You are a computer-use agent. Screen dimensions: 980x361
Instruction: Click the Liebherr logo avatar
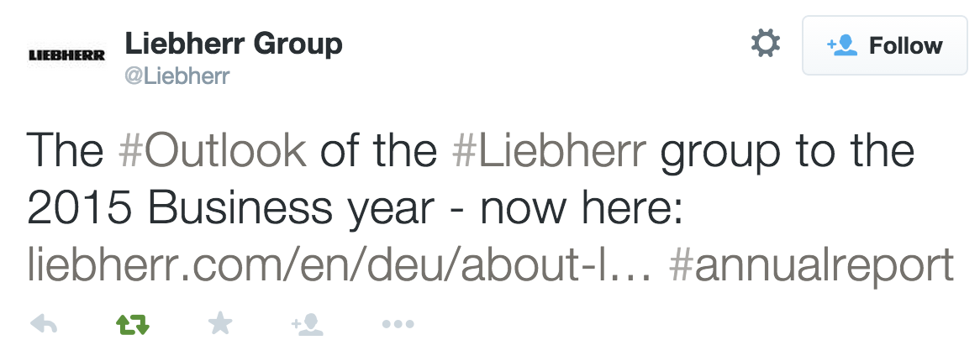tap(66, 55)
